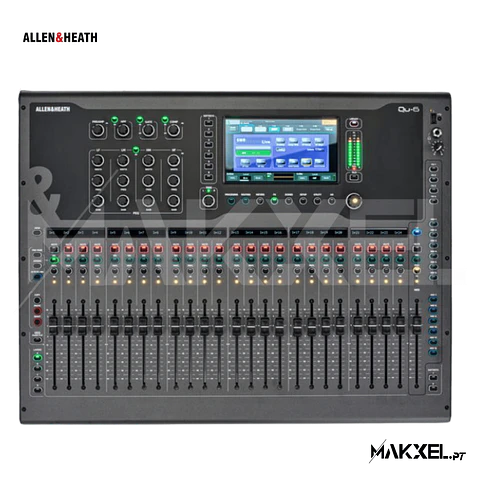Viewport: 480px width, 480px height.
Task: Open the Routing screen key
Action: point(245,201)
